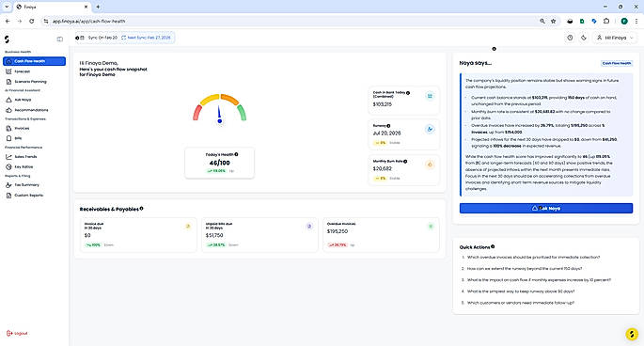Click the Cash in Bank Today icon
This screenshot has height=346, width=644.
click(x=430, y=96)
